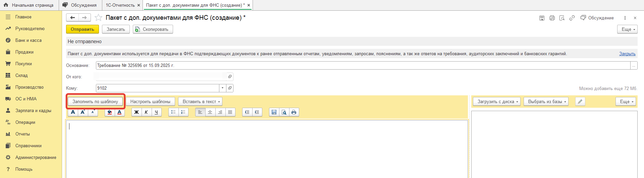Center-align the text
Image resolution: width=644 pixels, height=178 pixels.
(x=210, y=112)
